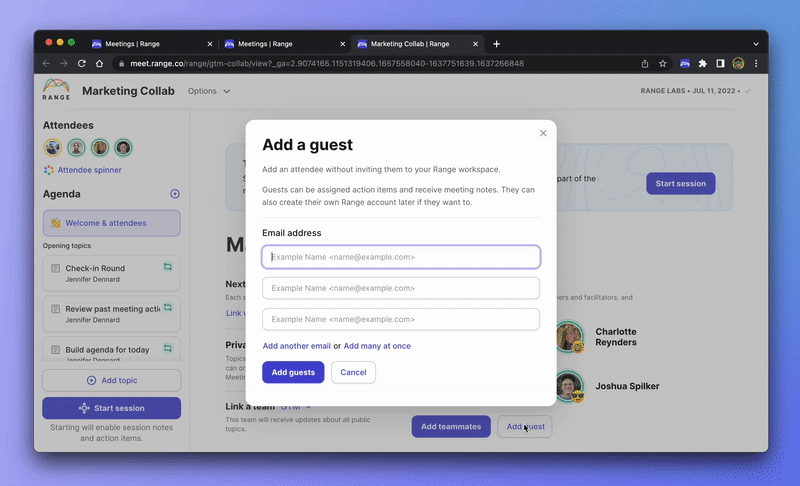Click the site lock icon
This screenshot has width=800, height=486.
(x=121, y=64)
